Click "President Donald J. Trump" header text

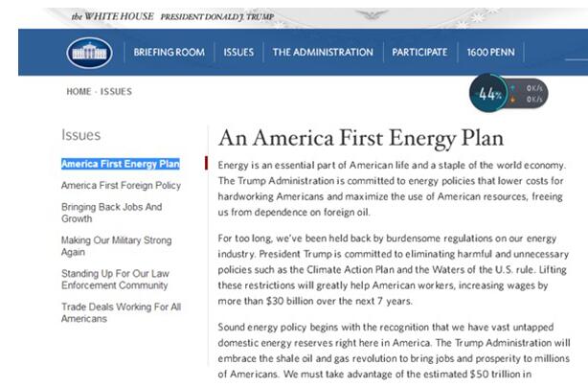click(x=217, y=17)
